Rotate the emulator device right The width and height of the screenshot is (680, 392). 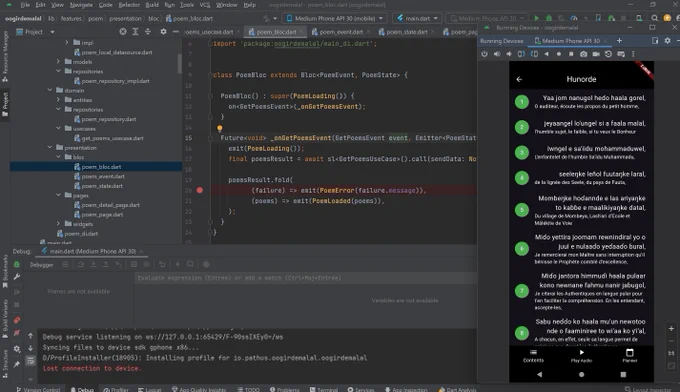pyautogui.click(x=534, y=54)
